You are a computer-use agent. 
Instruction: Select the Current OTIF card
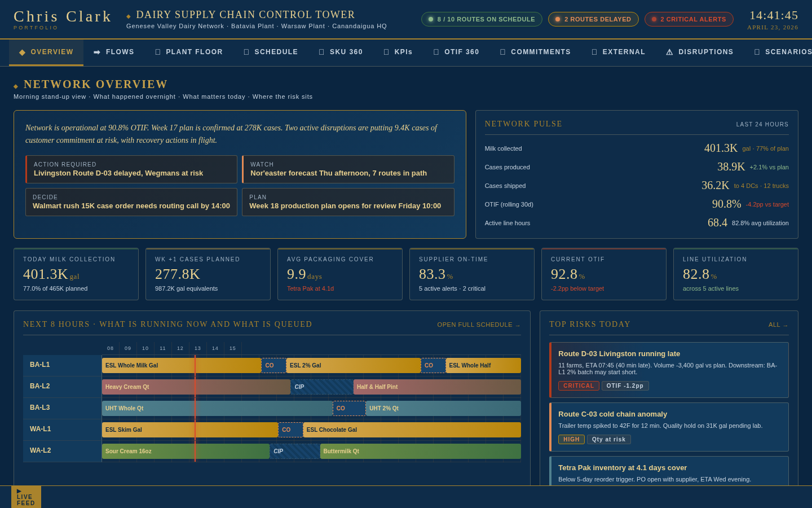coord(604,274)
